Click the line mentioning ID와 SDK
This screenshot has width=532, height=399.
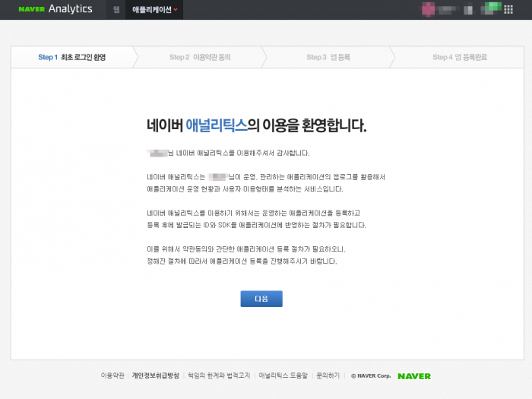click(x=257, y=225)
